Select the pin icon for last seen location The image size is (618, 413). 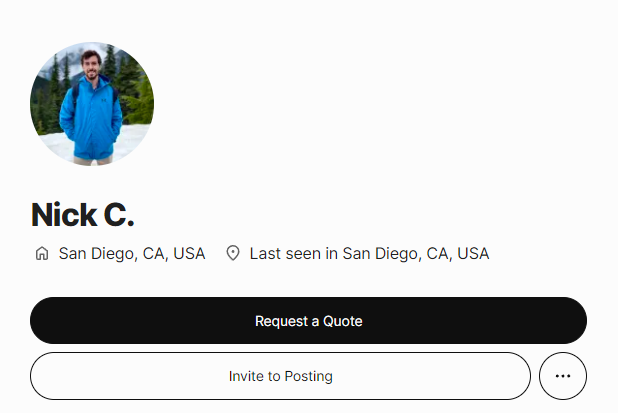point(233,254)
